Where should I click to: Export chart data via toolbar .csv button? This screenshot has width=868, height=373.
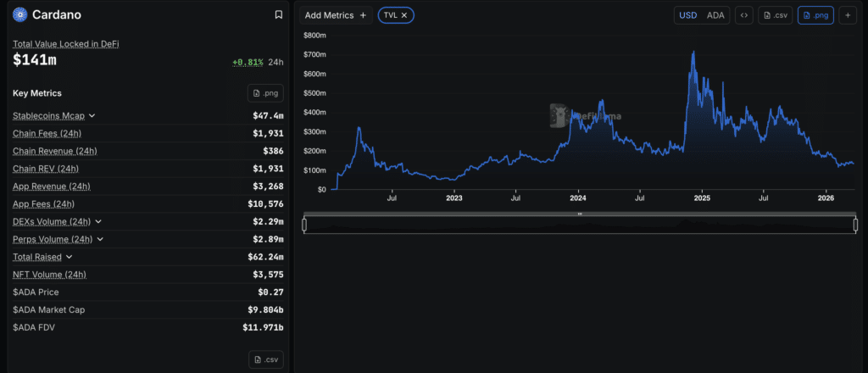pos(776,15)
